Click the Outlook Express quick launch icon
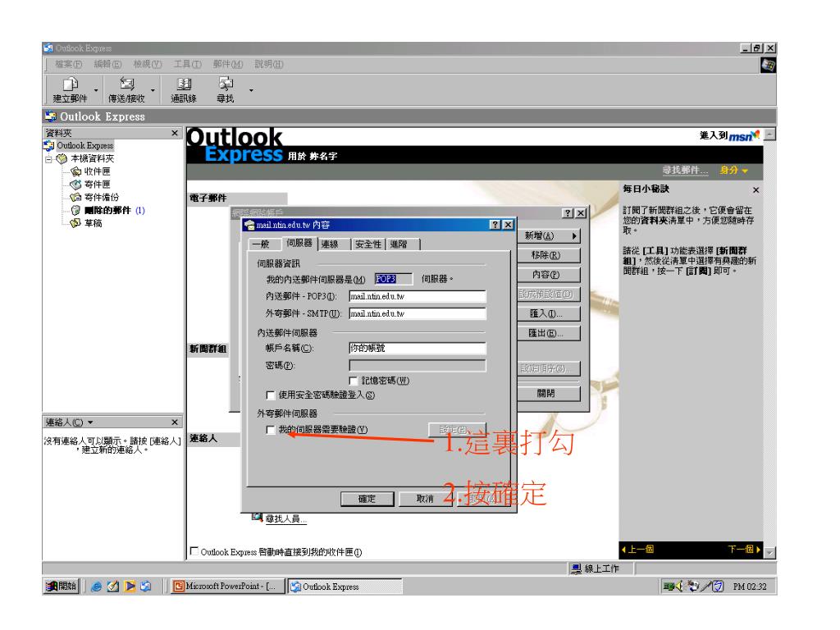The image size is (840, 630). [146, 586]
